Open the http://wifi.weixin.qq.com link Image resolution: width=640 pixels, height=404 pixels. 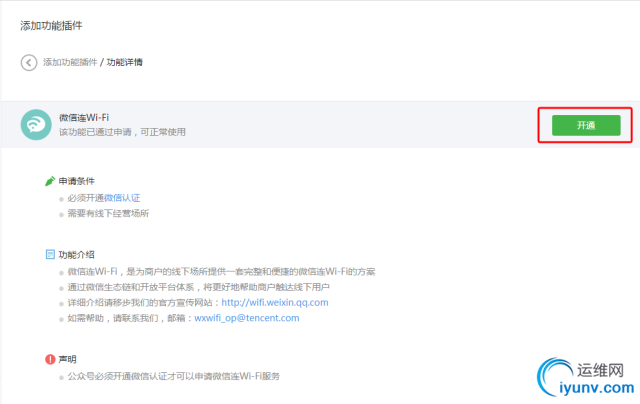(x=275, y=302)
